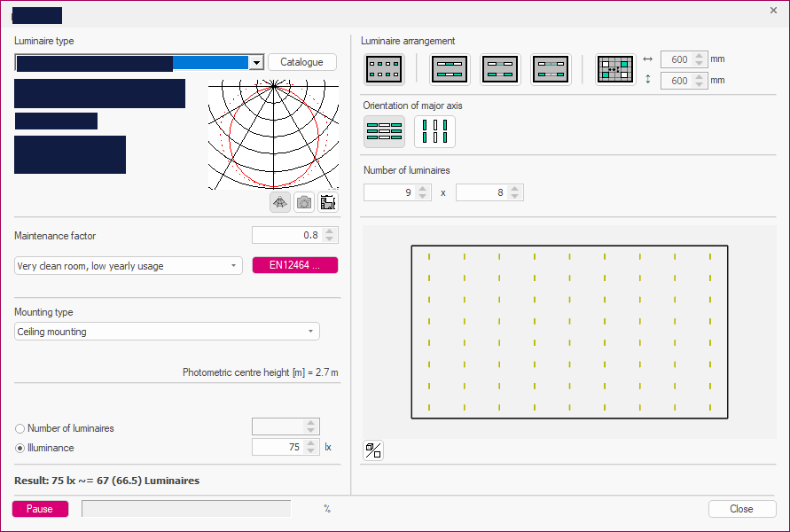The image size is (790, 532).
Task: Increase the luminaire count of 8
Action: 514,188
